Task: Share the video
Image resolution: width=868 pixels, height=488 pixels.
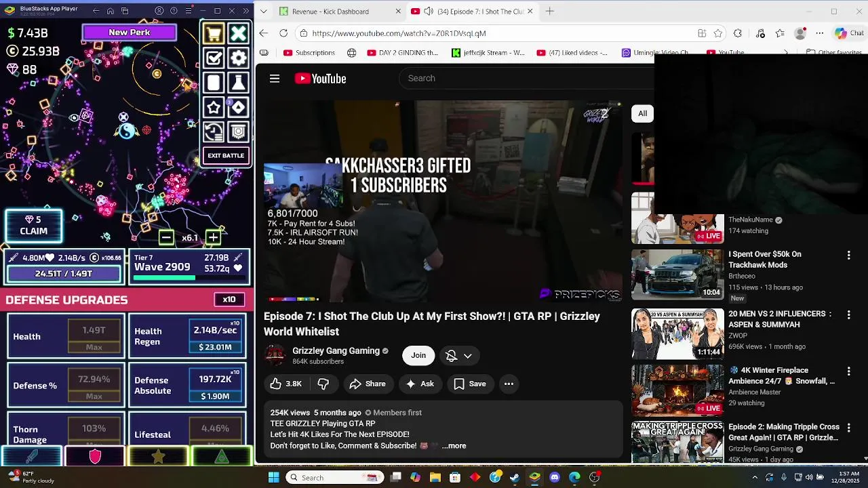Action: [368, 384]
